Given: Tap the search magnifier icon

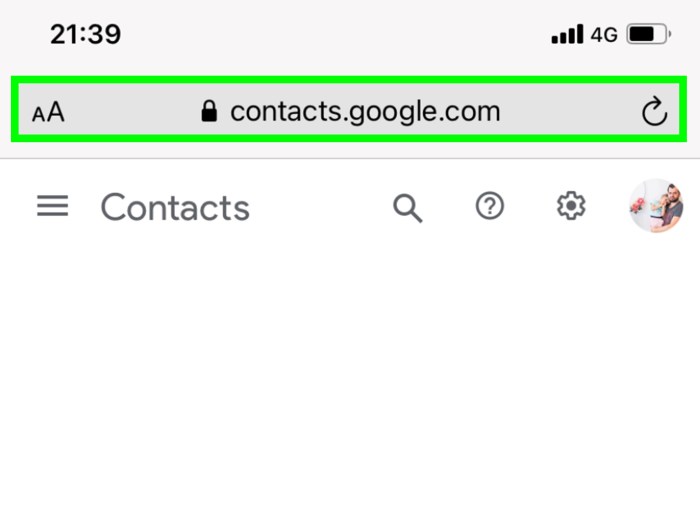Looking at the screenshot, I should tap(407, 208).
